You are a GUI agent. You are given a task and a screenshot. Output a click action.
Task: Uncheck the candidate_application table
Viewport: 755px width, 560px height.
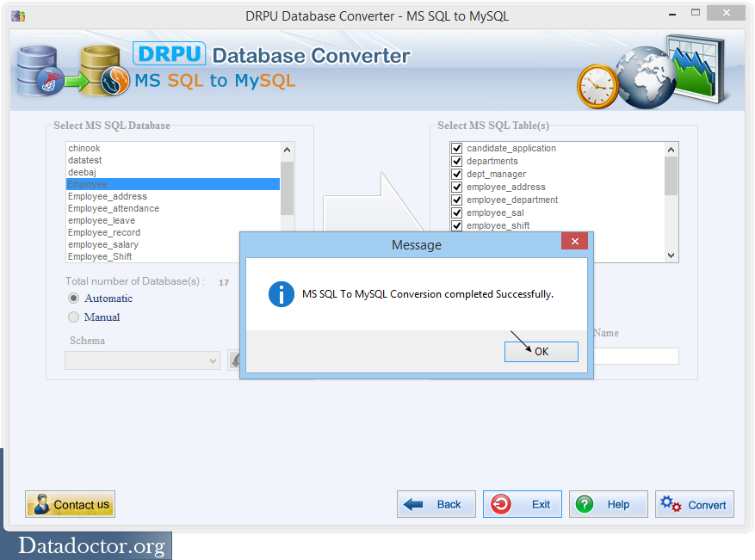[x=457, y=148]
